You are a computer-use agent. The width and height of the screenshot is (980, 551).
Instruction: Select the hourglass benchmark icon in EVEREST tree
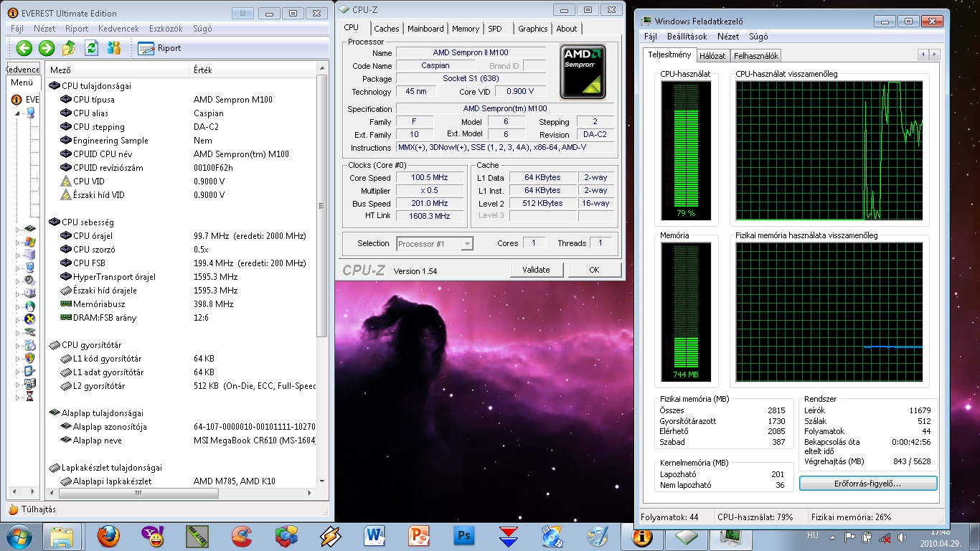(29, 396)
